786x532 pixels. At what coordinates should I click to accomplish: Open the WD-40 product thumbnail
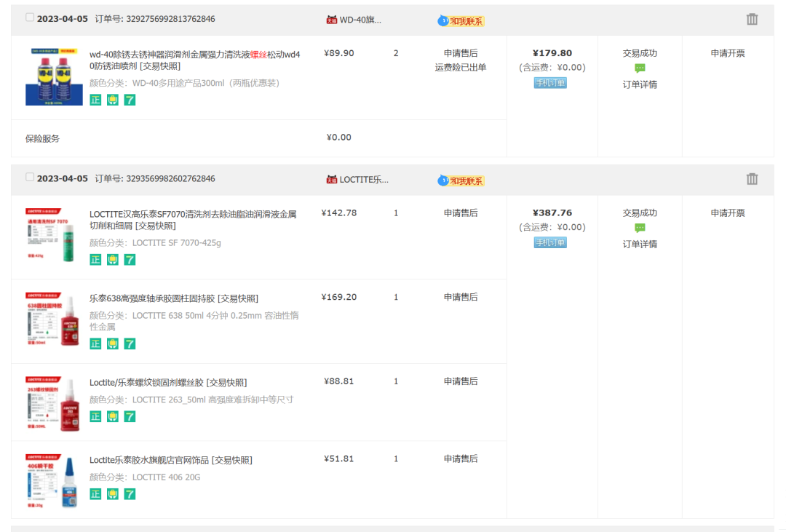coord(54,76)
